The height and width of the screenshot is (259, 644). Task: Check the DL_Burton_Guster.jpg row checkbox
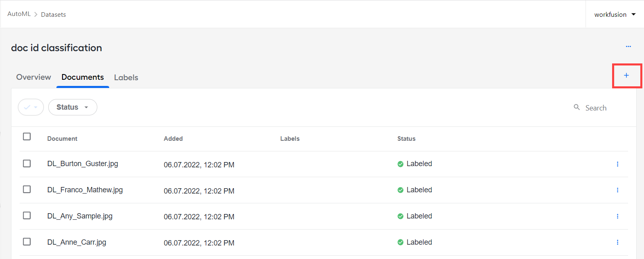pyautogui.click(x=27, y=164)
